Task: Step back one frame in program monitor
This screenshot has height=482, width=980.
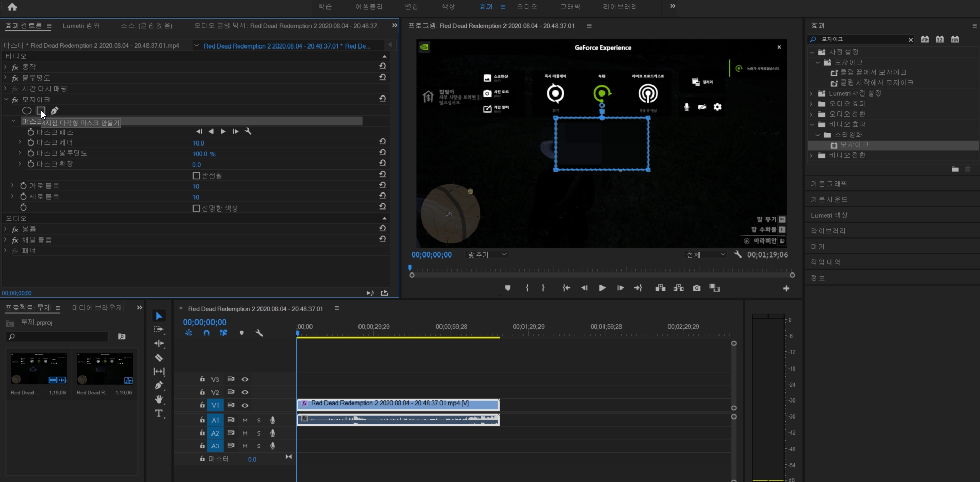Action: [x=584, y=288]
